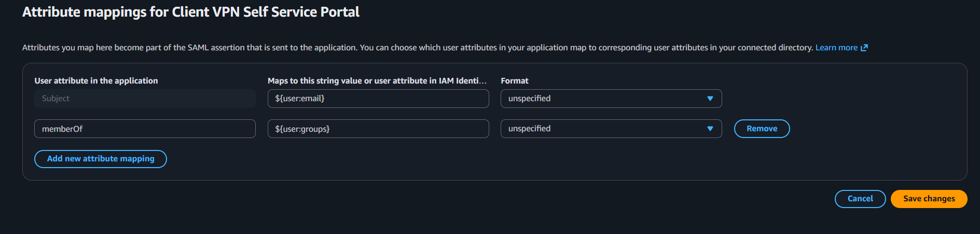Click the "Attribute mappings for Client VPN Self Service Portal" heading
The image size is (980, 234).
[191, 12]
